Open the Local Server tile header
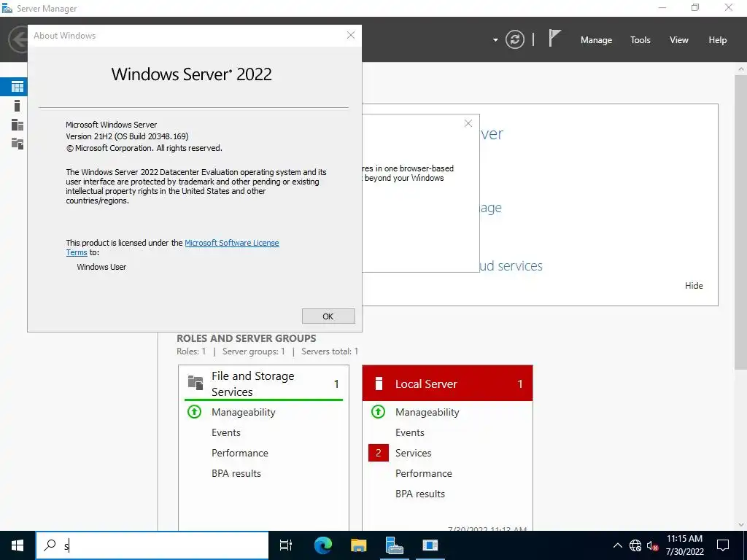This screenshot has width=747, height=560. [447, 384]
